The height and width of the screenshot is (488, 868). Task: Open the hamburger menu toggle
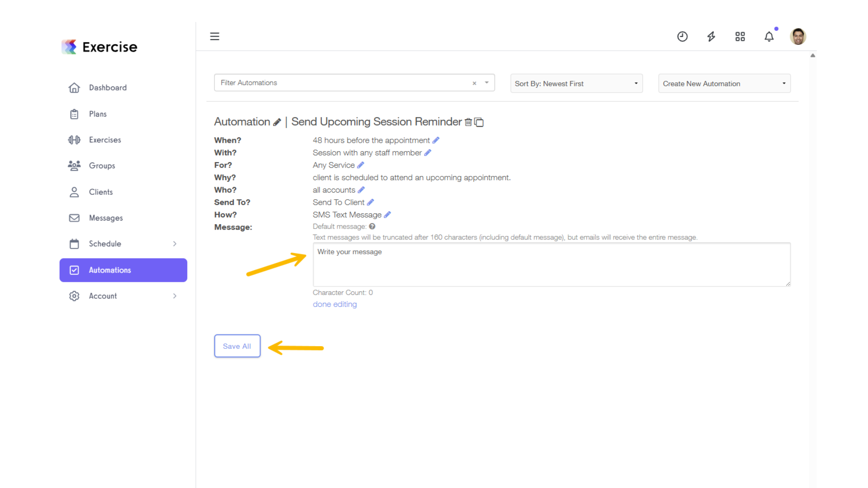click(214, 36)
